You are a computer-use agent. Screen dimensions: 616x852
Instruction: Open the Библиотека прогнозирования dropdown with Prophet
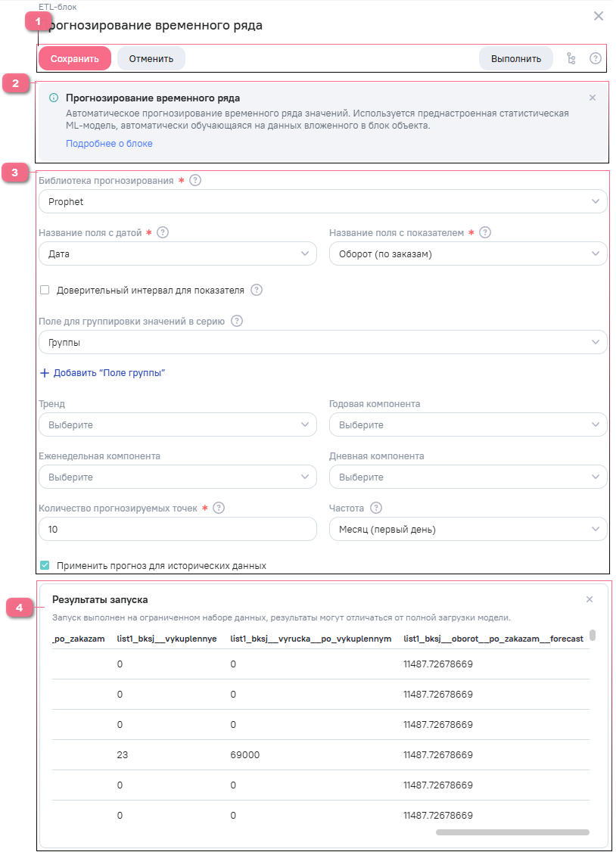[x=322, y=202]
